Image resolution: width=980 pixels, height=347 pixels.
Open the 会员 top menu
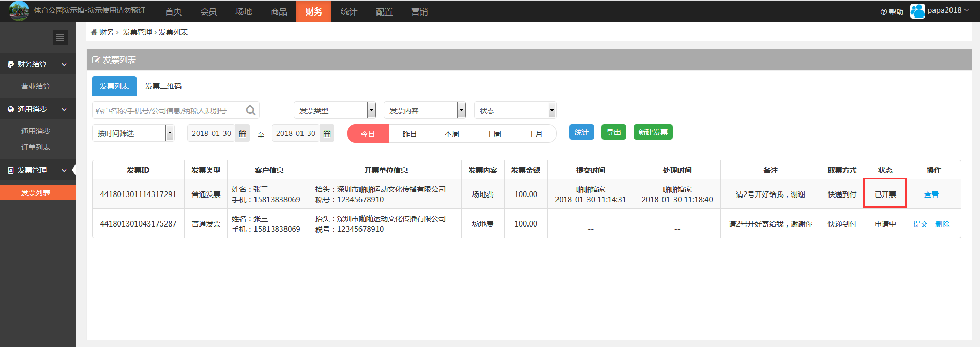pos(208,11)
